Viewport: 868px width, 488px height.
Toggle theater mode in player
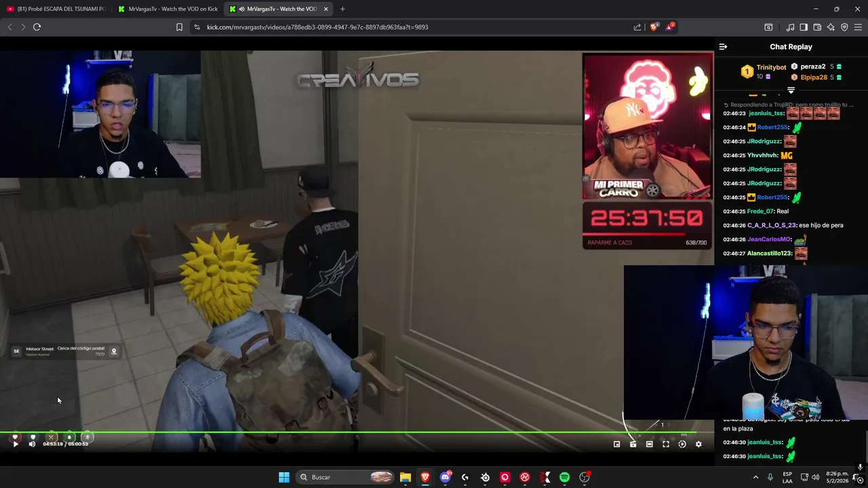click(649, 444)
